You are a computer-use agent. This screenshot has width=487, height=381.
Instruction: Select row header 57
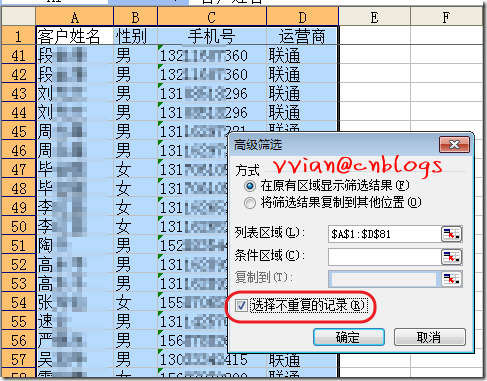[19, 359]
